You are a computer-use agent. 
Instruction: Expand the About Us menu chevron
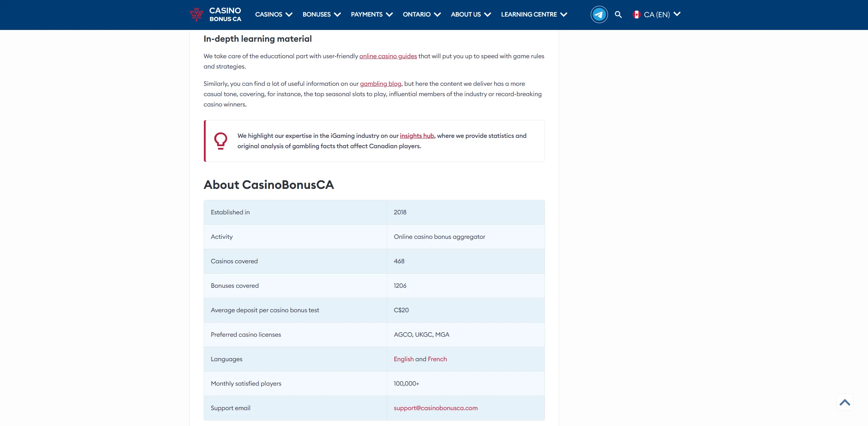[x=487, y=14]
